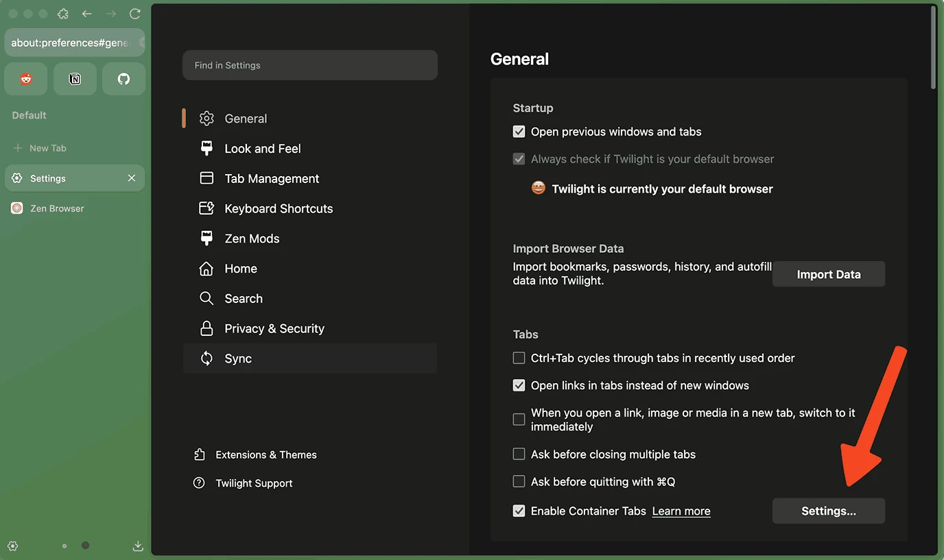Enable switching to new tab immediately
944x560 pixels.
click(519, 419)
